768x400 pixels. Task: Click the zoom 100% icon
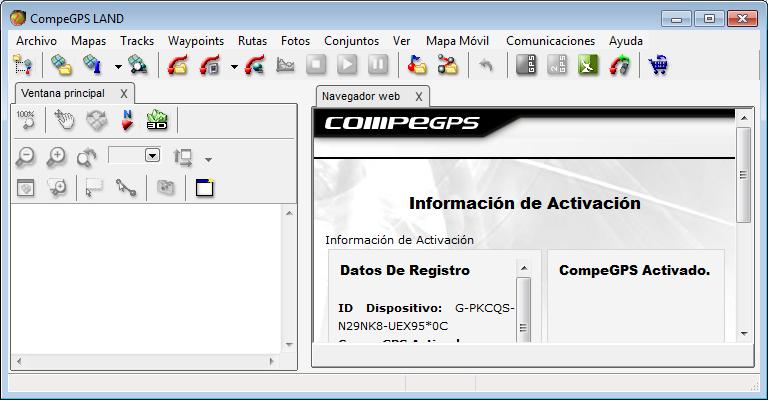tap(26, 121)
